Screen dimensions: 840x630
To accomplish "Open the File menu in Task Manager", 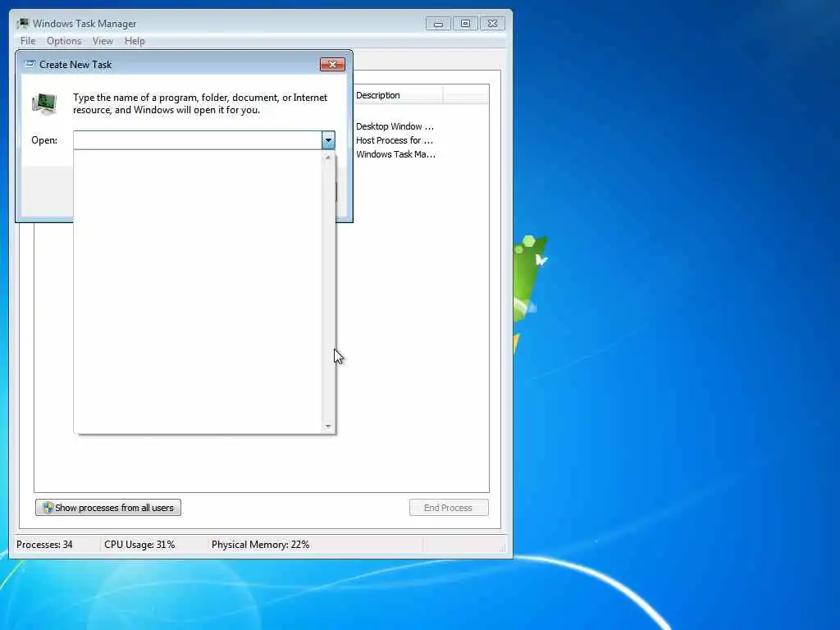I will 27,41.
